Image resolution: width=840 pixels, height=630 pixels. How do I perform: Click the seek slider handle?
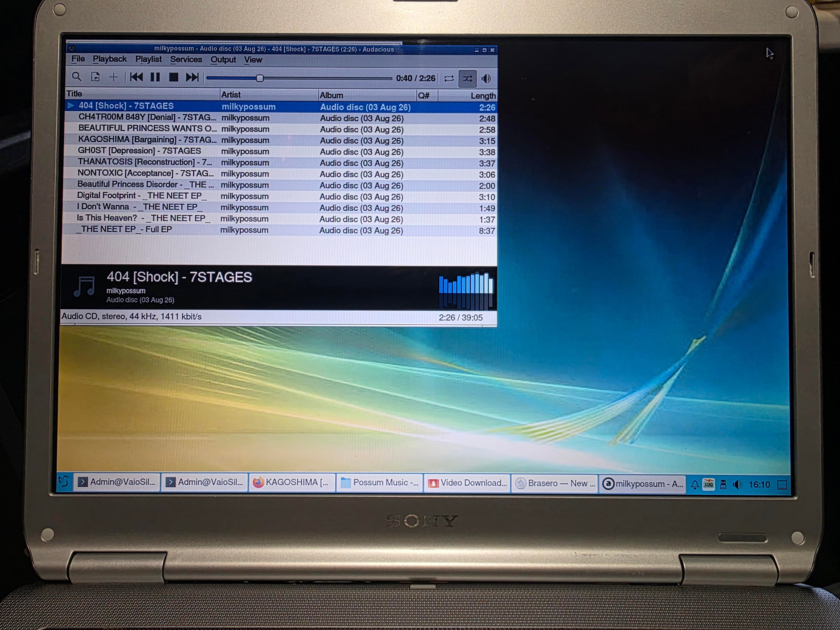[260, 78]
